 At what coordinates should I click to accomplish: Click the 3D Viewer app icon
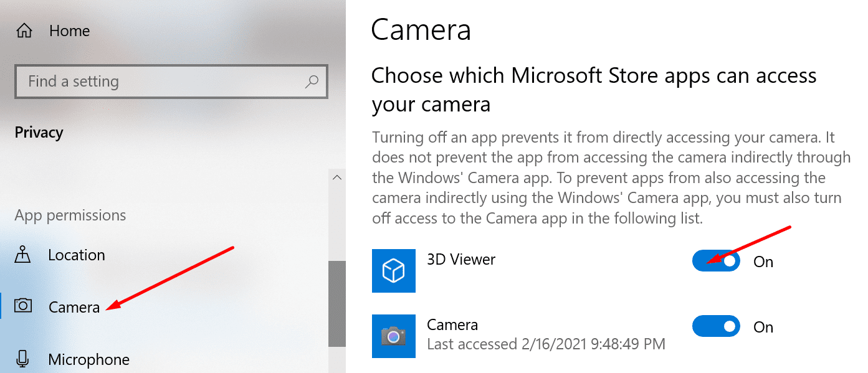[394, 271]
